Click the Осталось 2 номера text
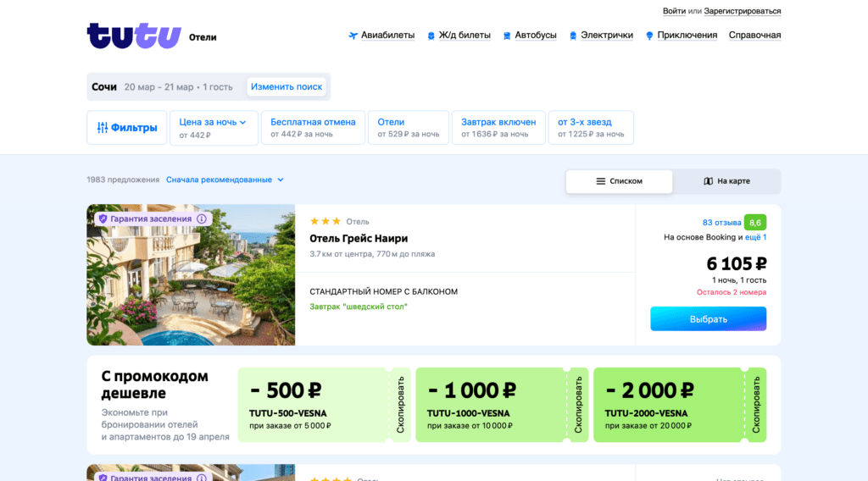The image size is (868, 481). point(732,292)
